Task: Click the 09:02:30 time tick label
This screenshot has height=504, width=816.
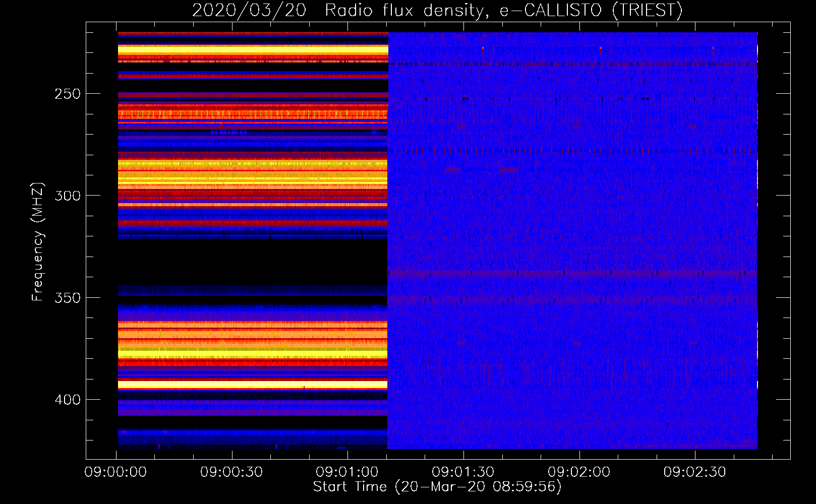Action: coord(694,472)
